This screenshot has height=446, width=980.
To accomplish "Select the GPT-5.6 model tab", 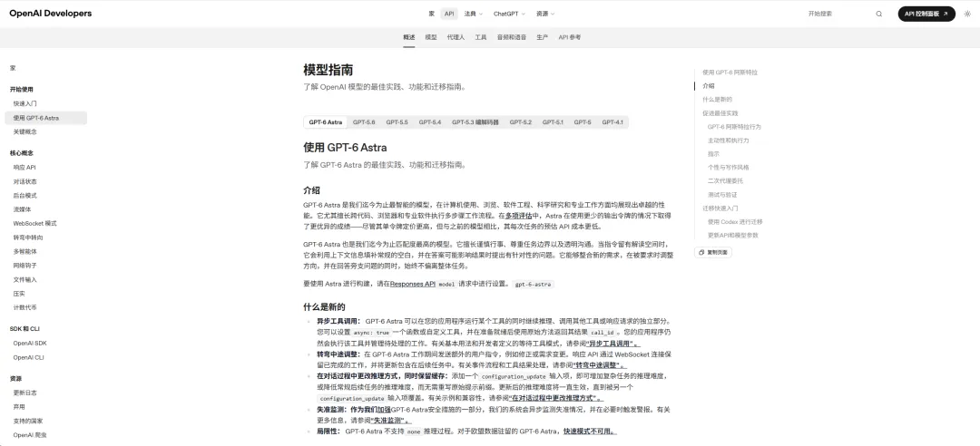I will point(364,121).
